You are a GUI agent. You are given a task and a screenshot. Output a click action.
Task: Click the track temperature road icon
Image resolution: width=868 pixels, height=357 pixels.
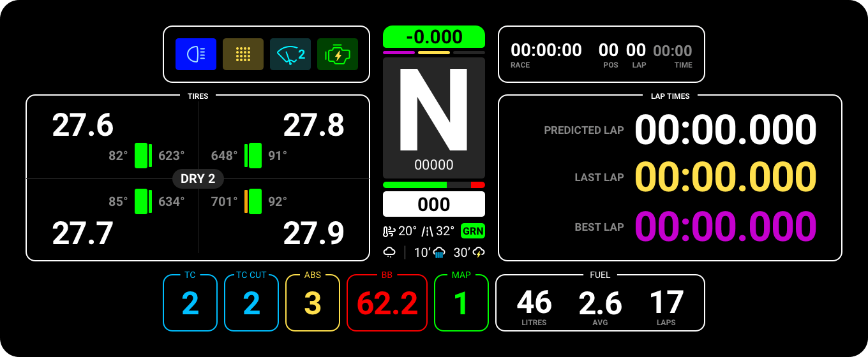pyautogui.click(x=428, y=231)
